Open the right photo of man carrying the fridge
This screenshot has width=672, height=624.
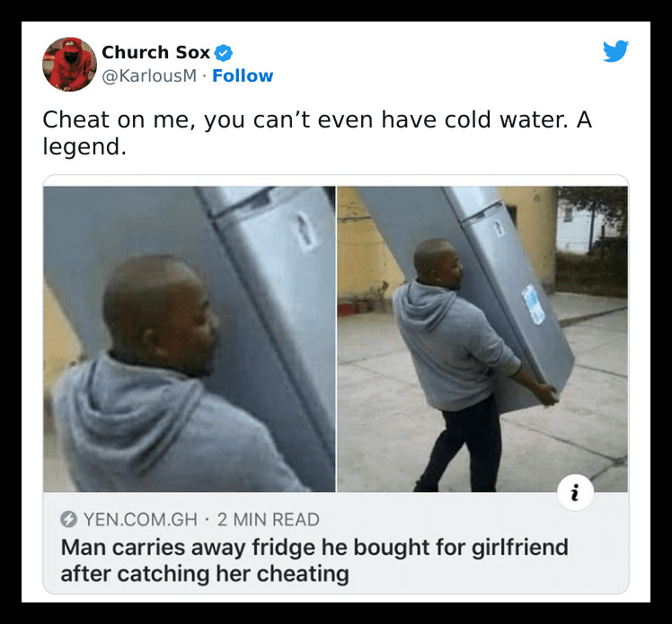pyautogui.click(x=482, y=338)
